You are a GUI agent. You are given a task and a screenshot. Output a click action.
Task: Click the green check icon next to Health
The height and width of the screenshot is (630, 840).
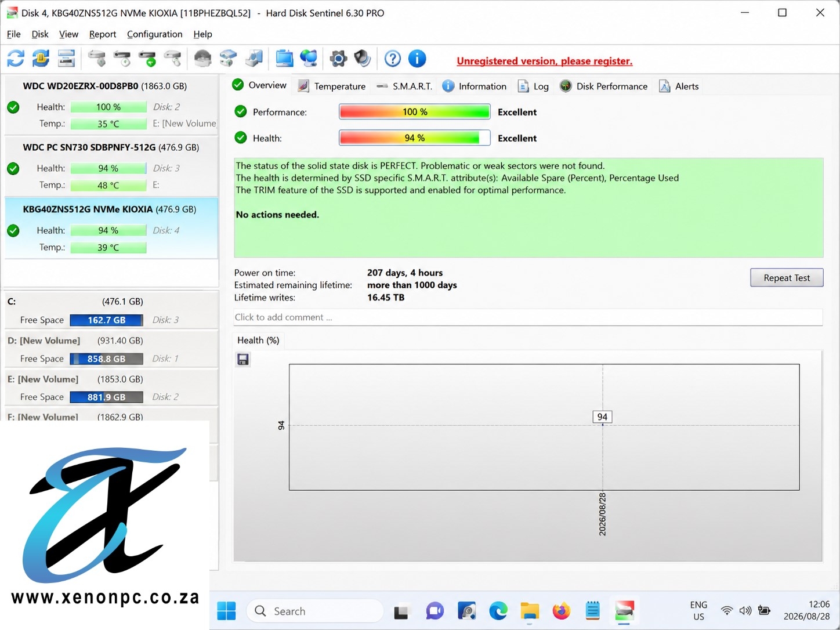(241, 137)
